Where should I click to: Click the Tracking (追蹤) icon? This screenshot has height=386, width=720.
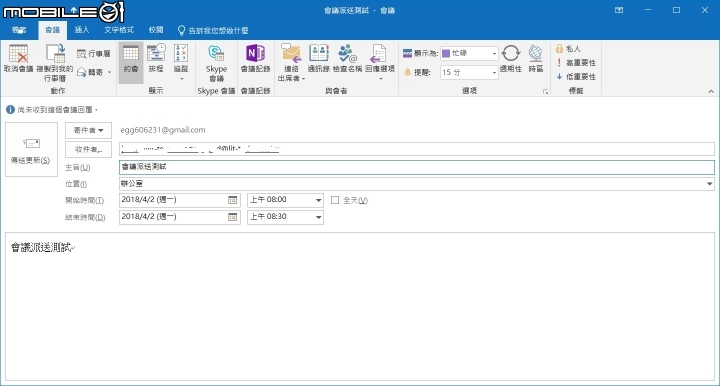click(x=181, y=53)
